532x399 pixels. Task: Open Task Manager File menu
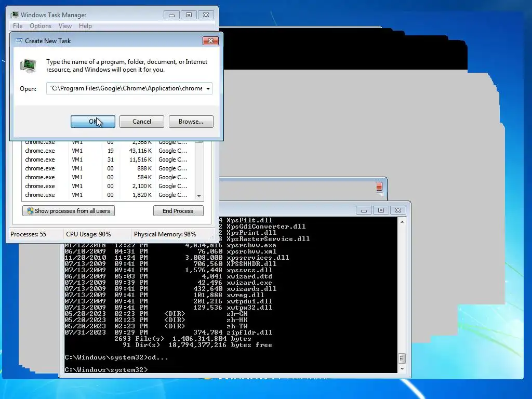(18, 26)
